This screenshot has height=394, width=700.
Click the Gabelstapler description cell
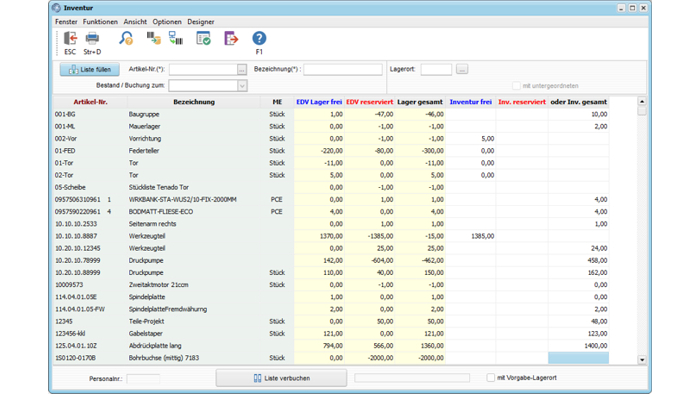tap(146, 333)
